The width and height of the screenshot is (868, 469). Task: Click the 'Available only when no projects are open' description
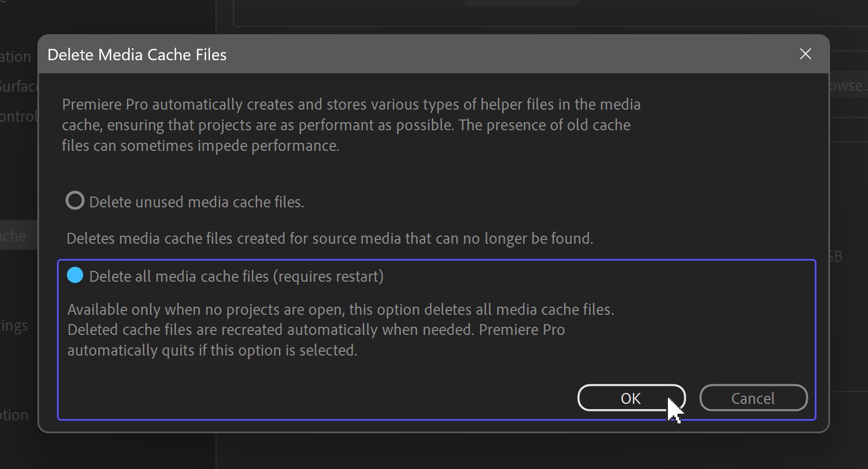pos(340,309)
